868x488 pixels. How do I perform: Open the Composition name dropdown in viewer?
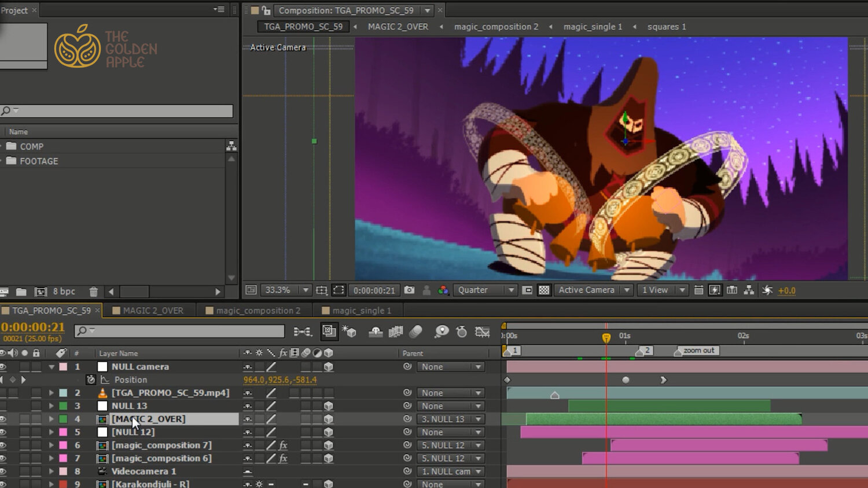[x=427, y=10]
